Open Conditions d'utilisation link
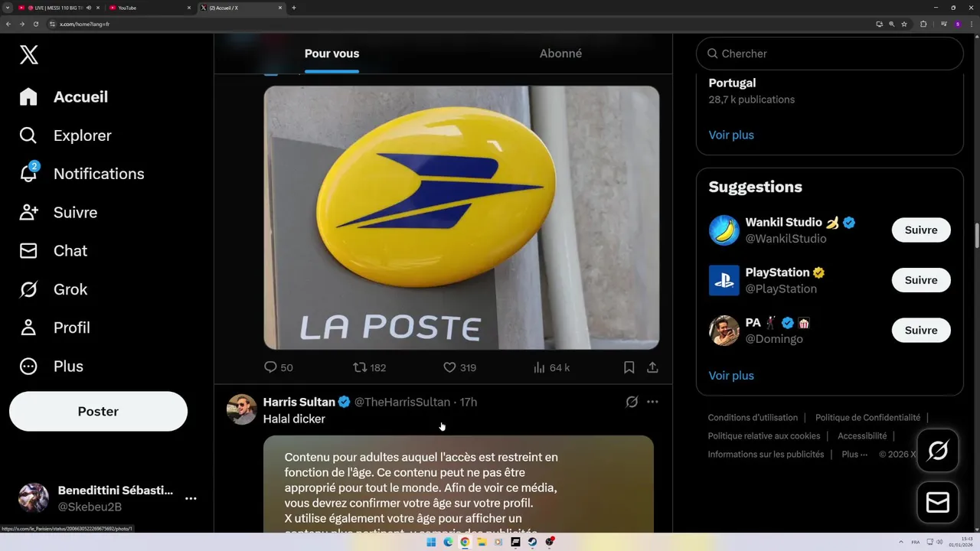The image size is (980, 551). 753,418
